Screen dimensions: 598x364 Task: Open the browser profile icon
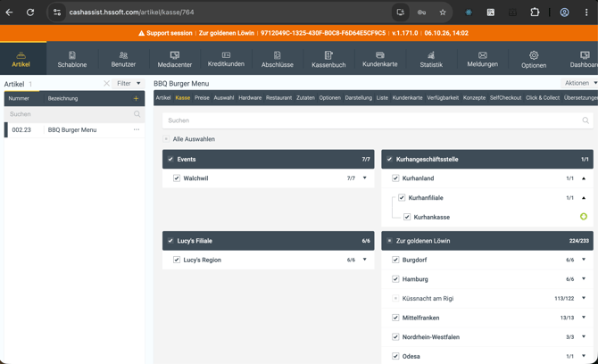pos(564,12)
